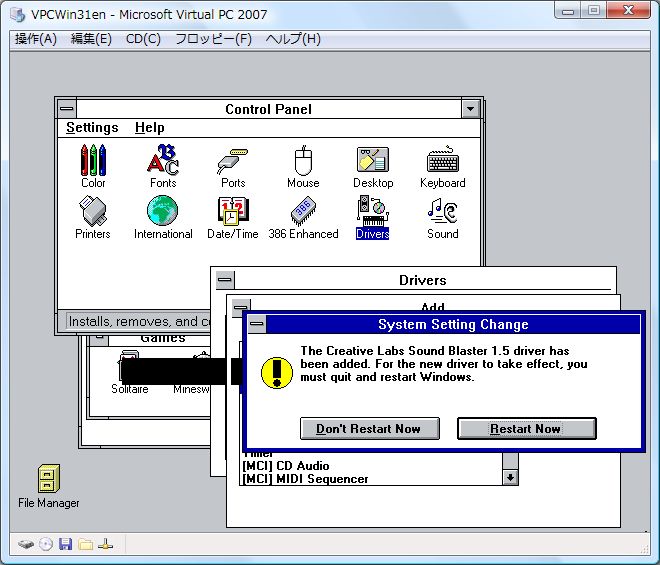Click the Drivers window title bar

[423, 280]
